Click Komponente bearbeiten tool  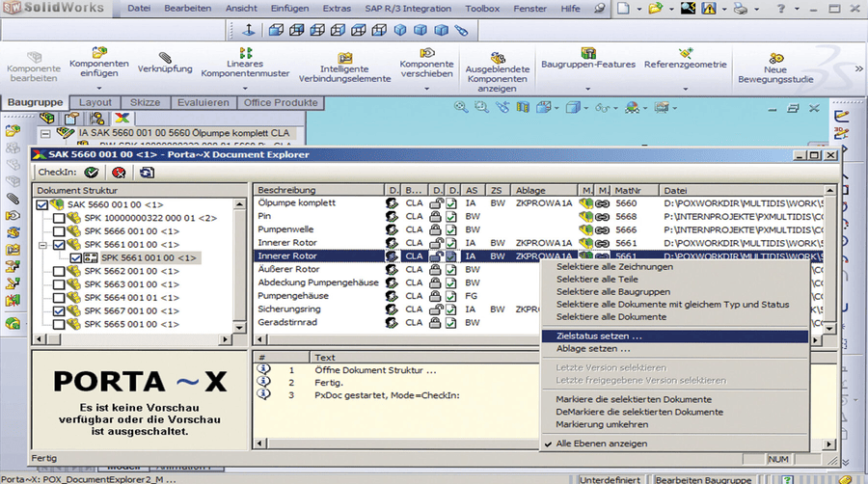(x=34, y=67)
